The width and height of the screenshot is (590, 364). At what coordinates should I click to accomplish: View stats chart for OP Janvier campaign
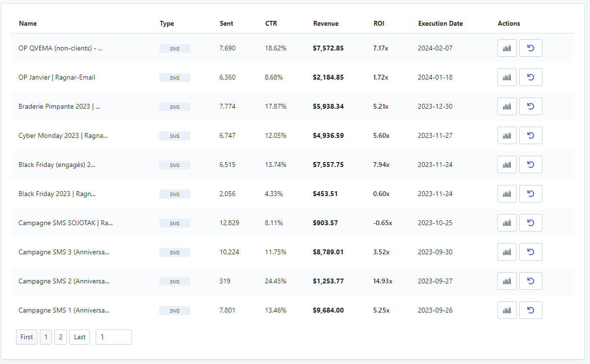click(x=507, y=77)
